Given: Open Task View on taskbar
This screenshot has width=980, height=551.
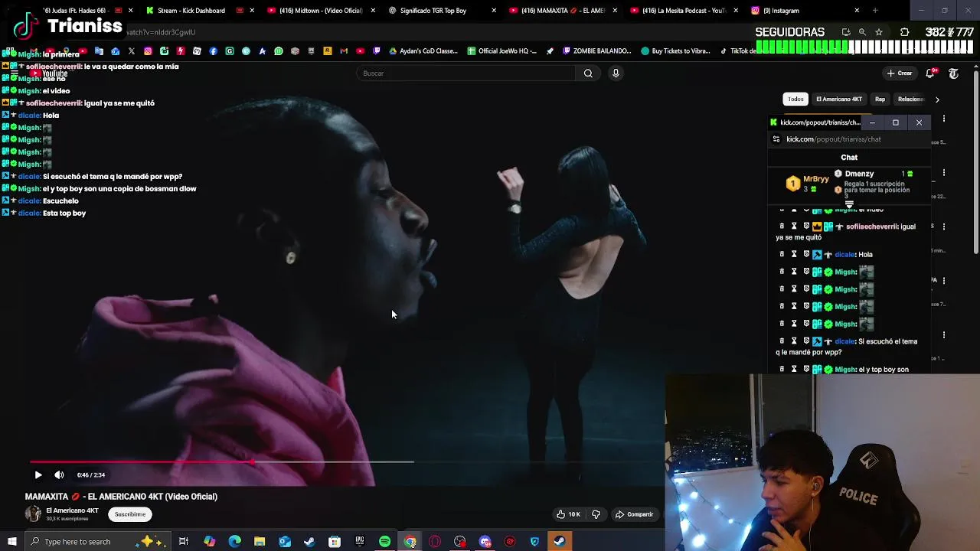Looking at the screenshot, I should pos(184,542).
